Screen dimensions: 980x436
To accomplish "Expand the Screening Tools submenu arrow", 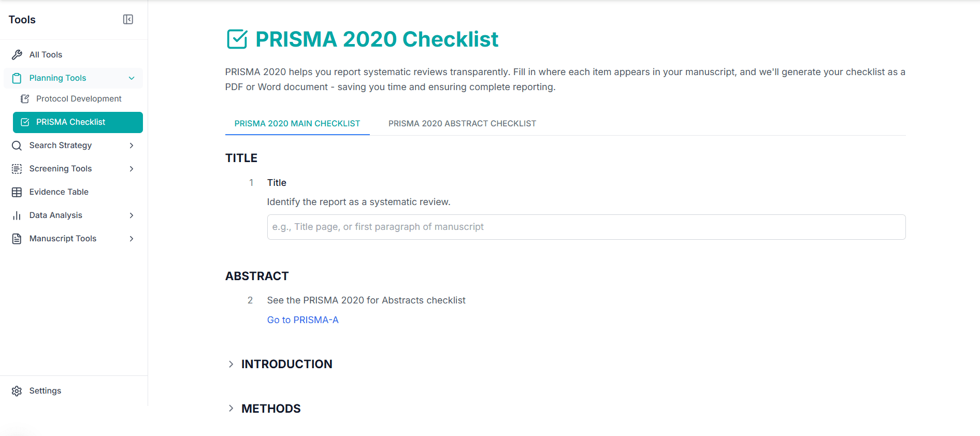I will pyautogui.click(x=132, y=169).
